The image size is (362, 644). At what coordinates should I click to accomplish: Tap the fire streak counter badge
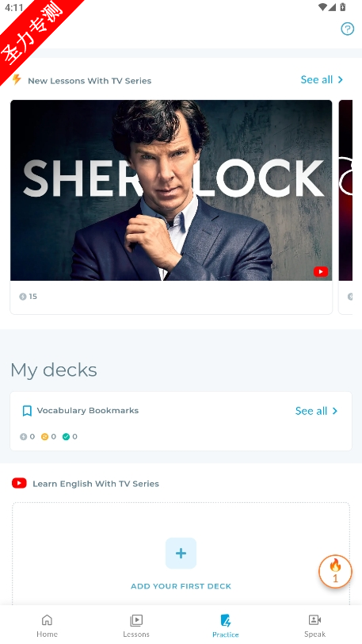point(335,571)
